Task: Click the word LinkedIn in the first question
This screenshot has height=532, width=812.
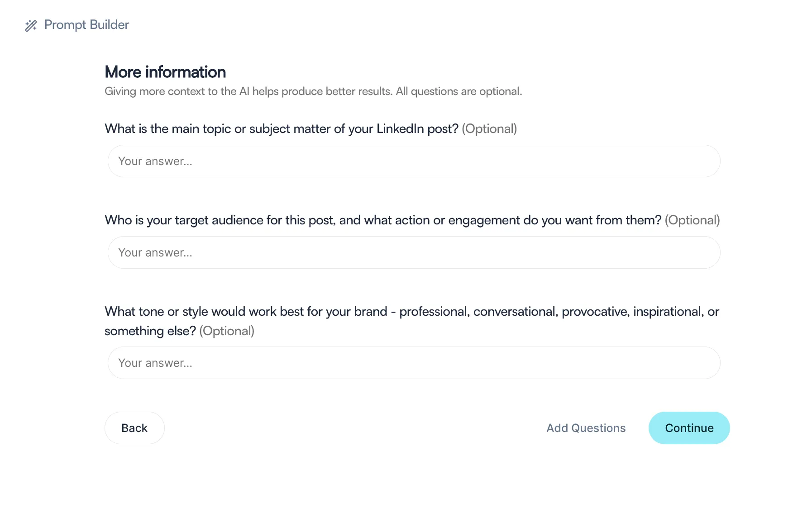Action: [400, 129]
